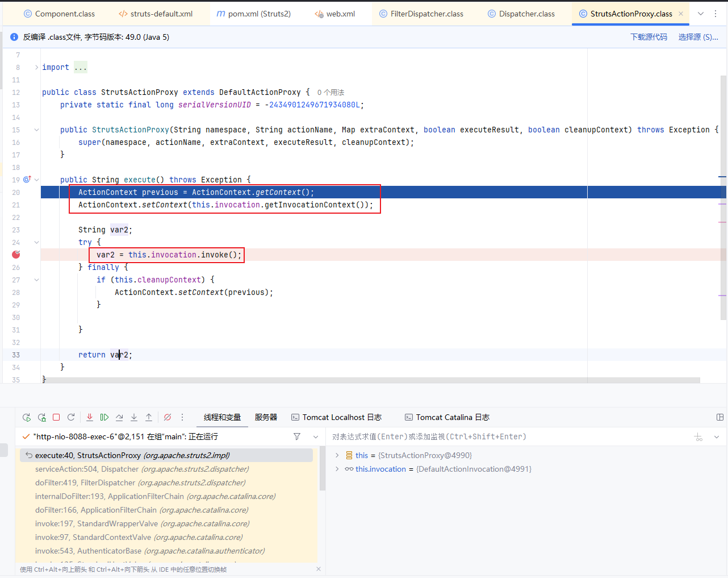Viewport: 728px width, 578px height.
Task: Mute all breakpoints
Action: 168,417
